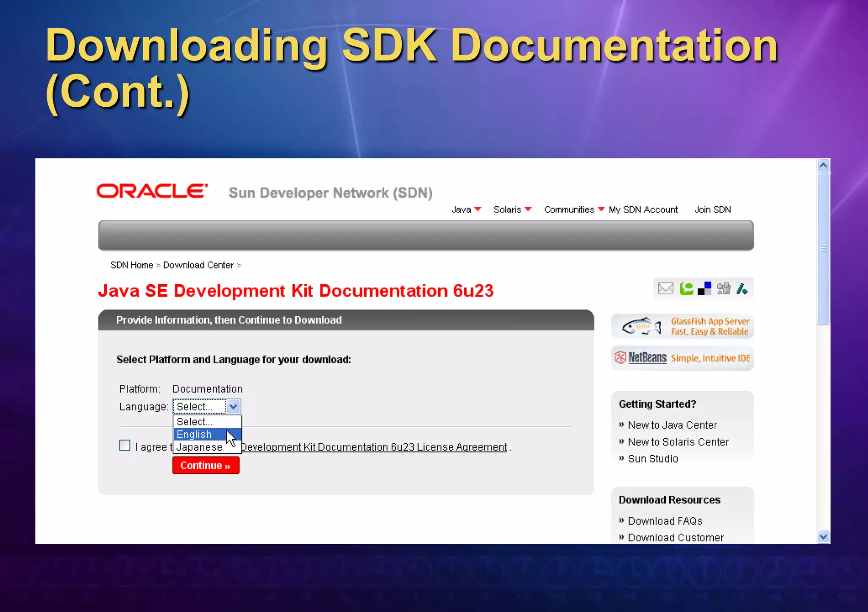Pick the Select... option in the list
The width and height of the screenshot is (868, 612).
point(207,422)
